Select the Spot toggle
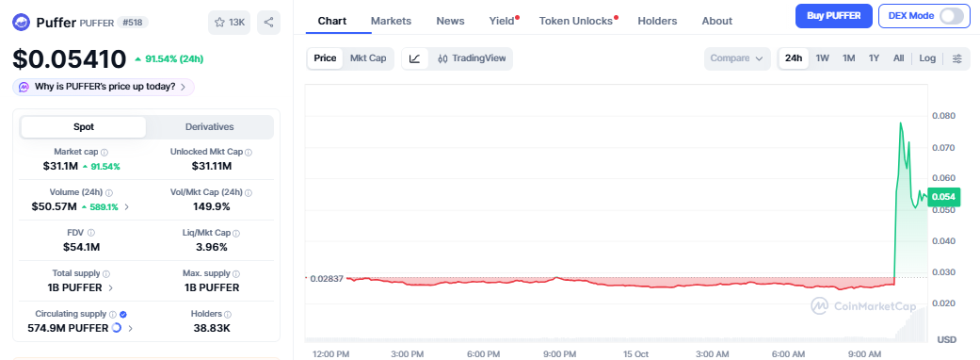This screenshot has width=980, height=360. point(84,127)
